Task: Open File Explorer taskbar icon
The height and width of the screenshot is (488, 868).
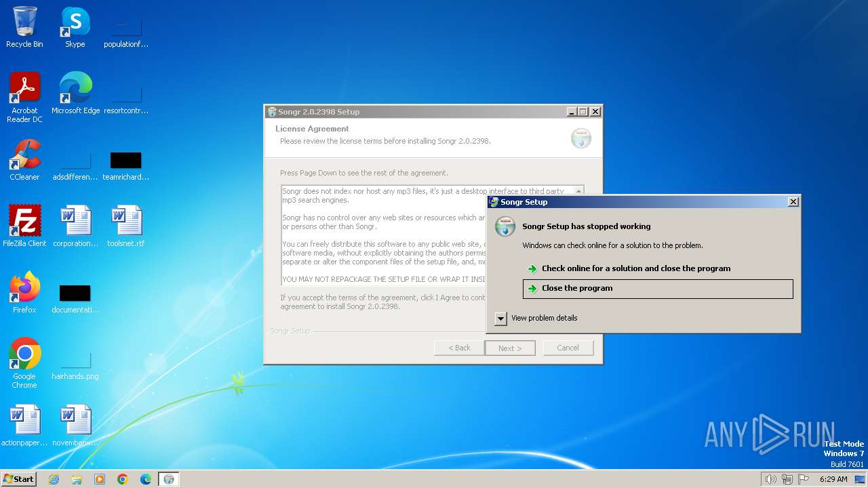Action: (x=77, y=479)
